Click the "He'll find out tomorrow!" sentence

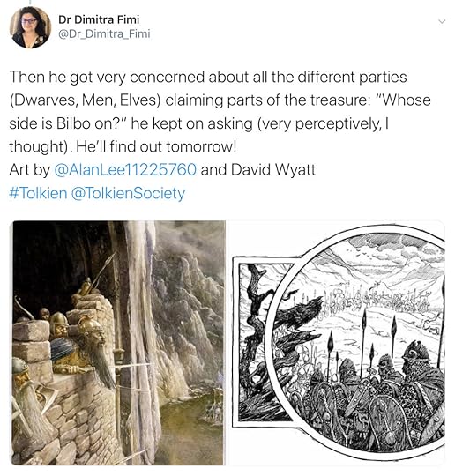pos(156,146)
